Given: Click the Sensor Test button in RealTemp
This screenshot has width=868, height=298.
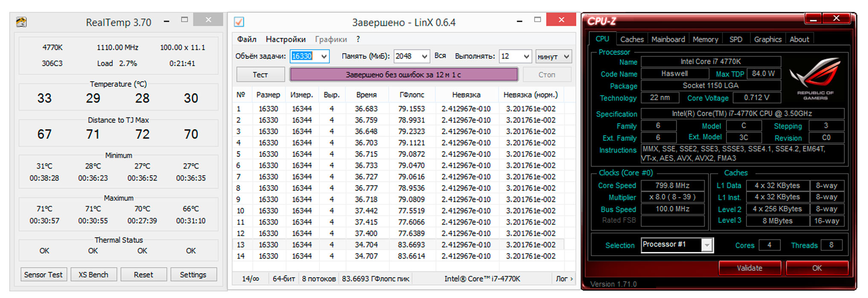Looking at the screenshot, I should (x=43, y=275).
